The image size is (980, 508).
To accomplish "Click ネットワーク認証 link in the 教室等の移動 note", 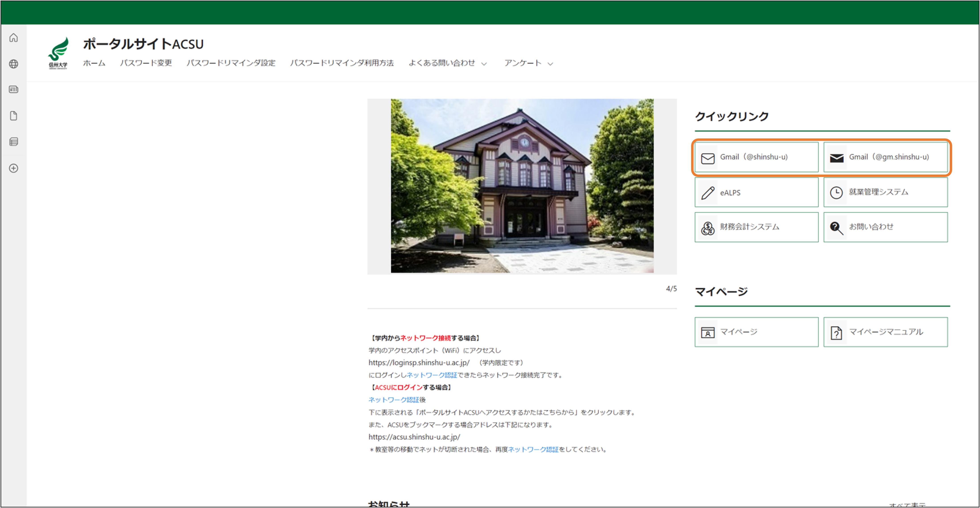I will 533,449.
